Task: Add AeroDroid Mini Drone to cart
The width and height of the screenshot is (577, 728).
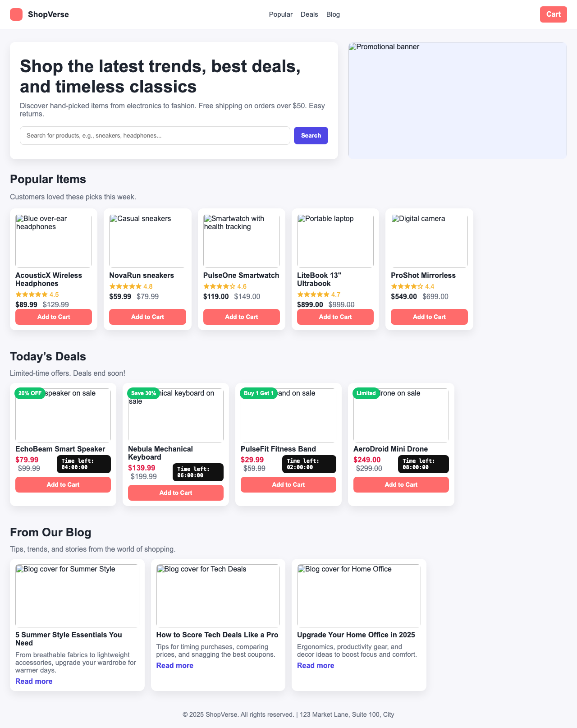Action: pyautogui.click(x=401, y=484)
